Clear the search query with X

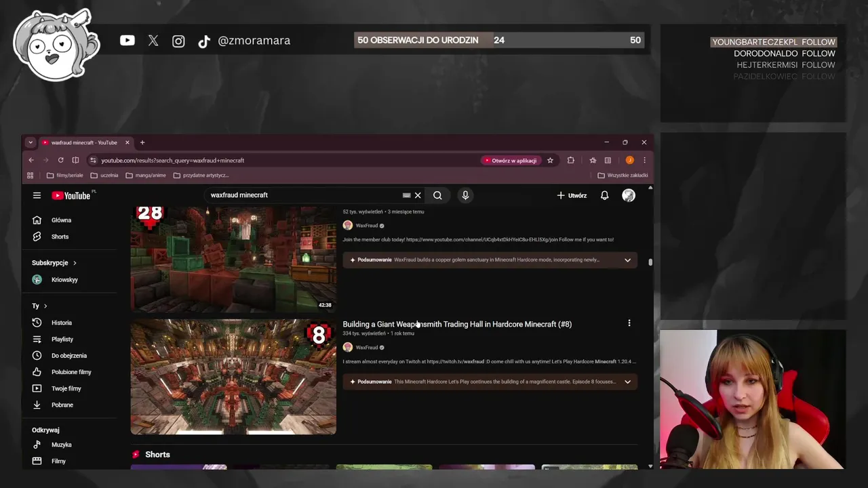point(418,195)
